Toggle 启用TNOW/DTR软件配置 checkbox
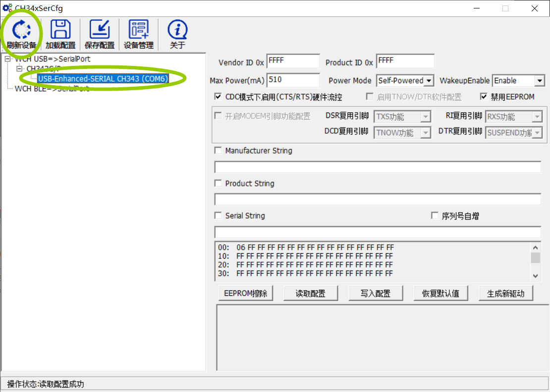Screen dimensions: 550x392 pos(370,97)
